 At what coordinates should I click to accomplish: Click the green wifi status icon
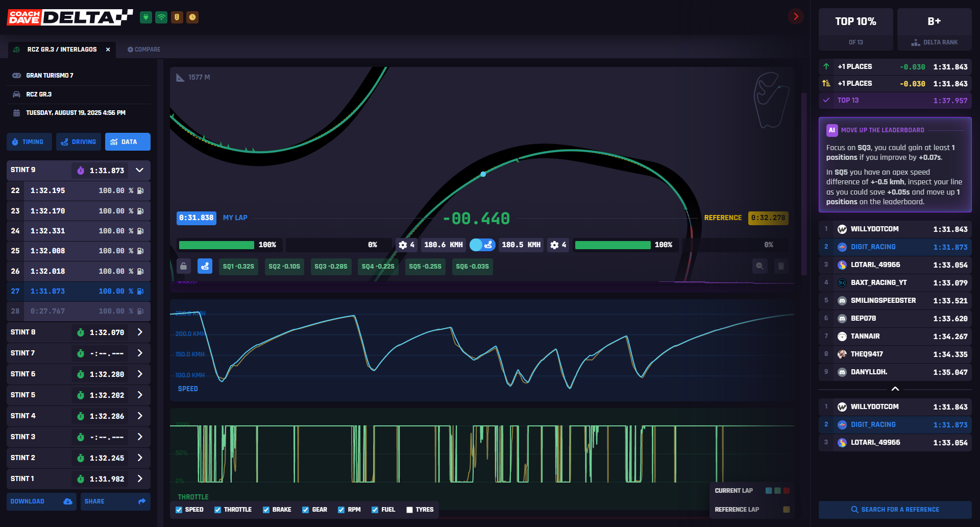(x=161, y=17)
